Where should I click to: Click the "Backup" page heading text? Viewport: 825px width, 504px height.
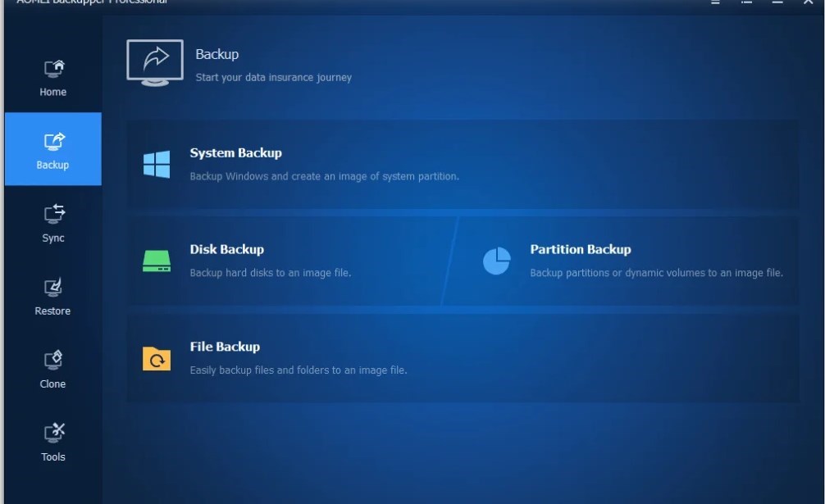click(217, 55)
